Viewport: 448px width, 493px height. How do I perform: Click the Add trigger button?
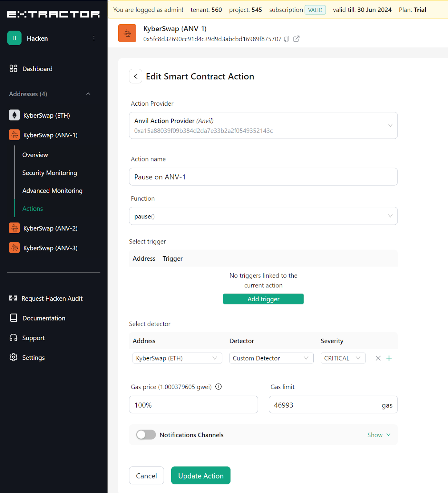[x=263, y=299]
